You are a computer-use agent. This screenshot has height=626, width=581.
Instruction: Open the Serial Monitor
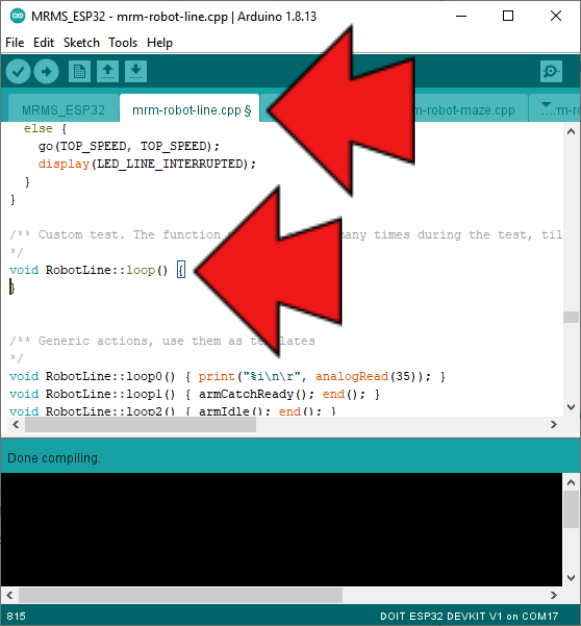[551, 71]
